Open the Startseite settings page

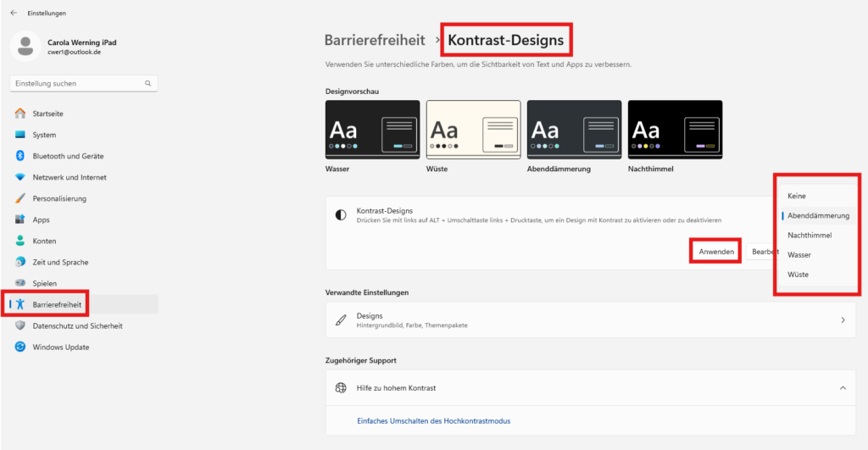pyautogui.click(x=84, y=114)
